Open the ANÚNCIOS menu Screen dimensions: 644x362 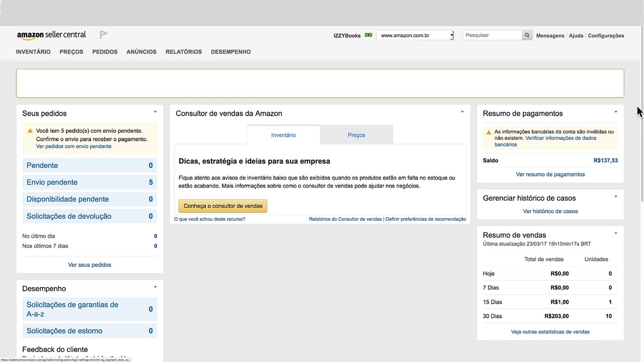pos(141,52)
